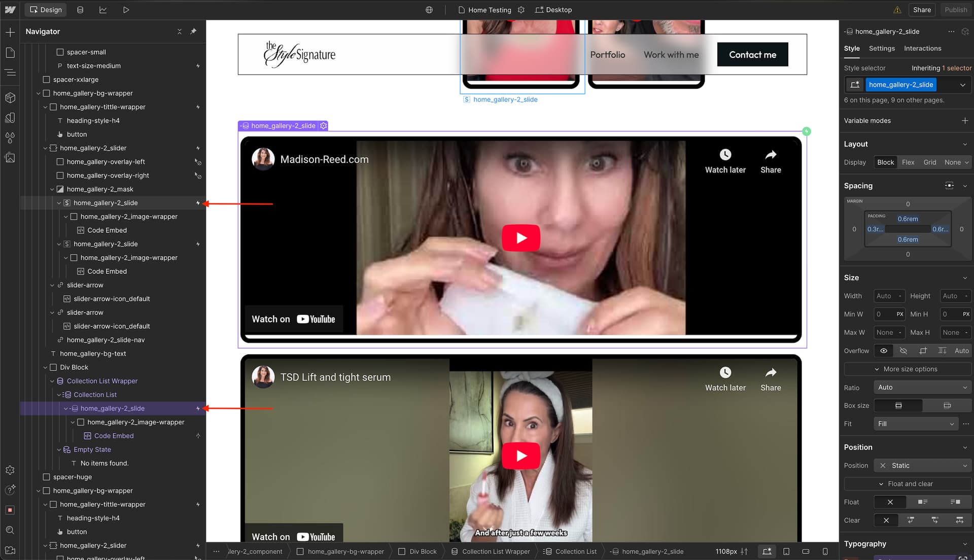Pin the Navigator panel
974x560 pixels.
pyautogui.click(x=193, y=31)
